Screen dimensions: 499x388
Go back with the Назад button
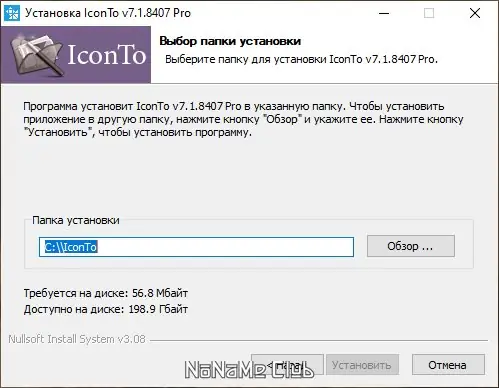[287, 365]
